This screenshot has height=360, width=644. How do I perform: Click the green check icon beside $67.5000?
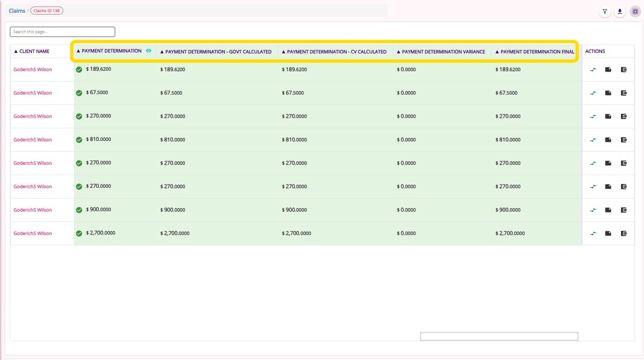point(79,93)
